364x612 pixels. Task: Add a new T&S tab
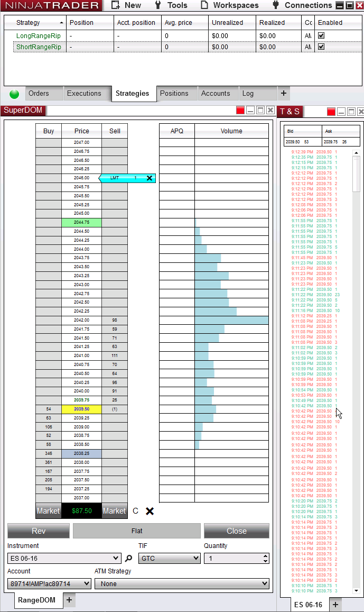pos(335,605)
